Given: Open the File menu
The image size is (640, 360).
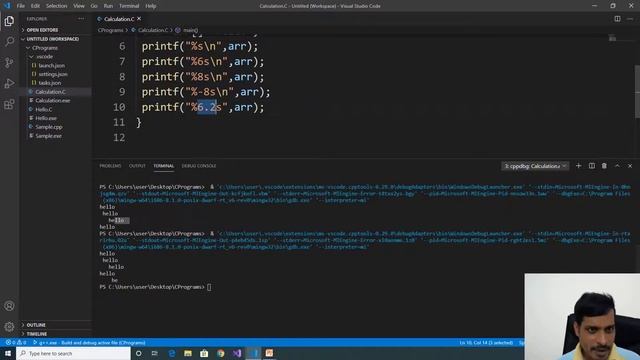Looking at the screenshot, I should point(20,6).
